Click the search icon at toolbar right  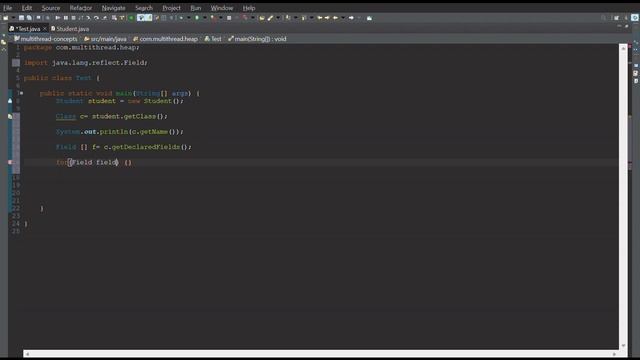point(604,18)
